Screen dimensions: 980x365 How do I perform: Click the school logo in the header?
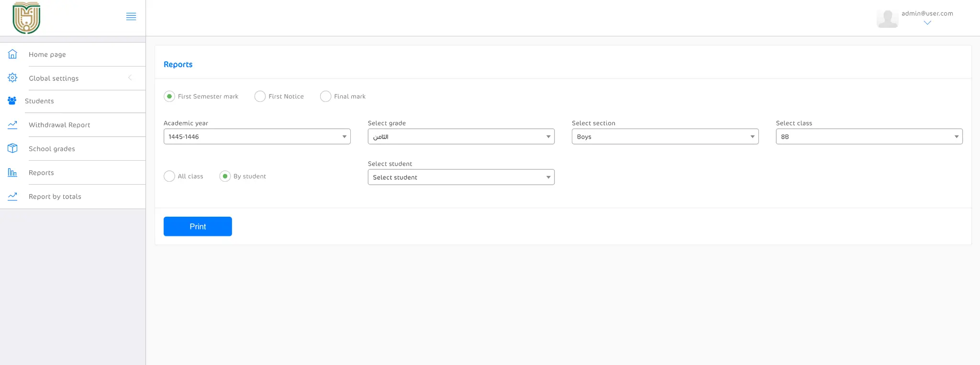click(x=26, y=18)
